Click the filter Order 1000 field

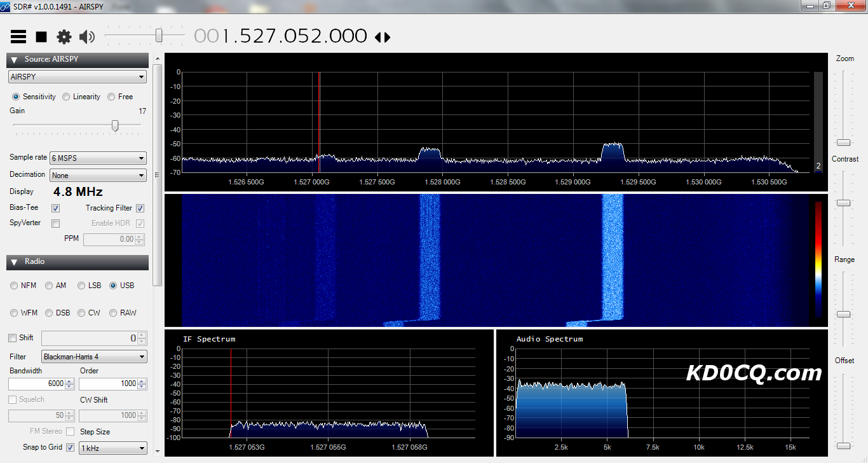click(108, 384)
